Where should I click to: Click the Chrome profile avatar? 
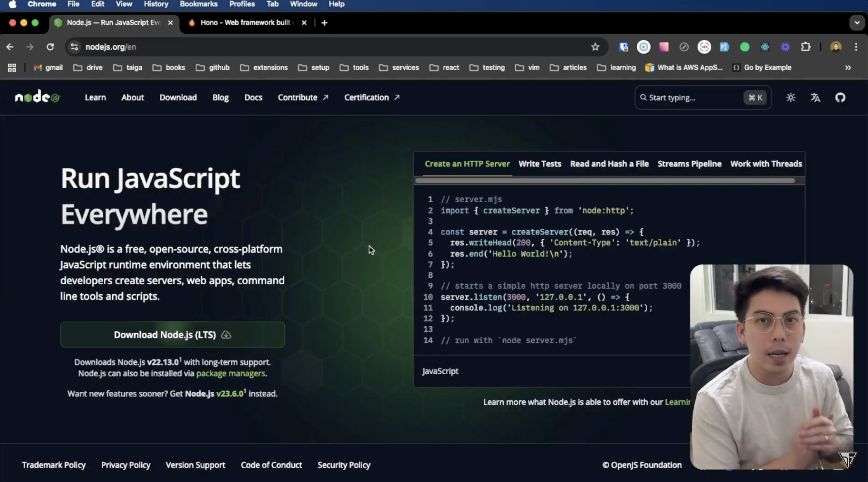pos(837,47)
